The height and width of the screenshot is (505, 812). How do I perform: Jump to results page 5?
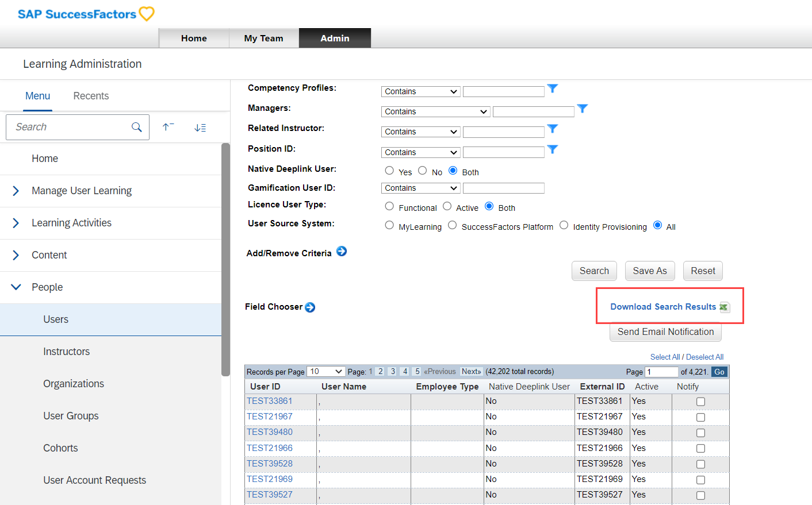point(418,372)
